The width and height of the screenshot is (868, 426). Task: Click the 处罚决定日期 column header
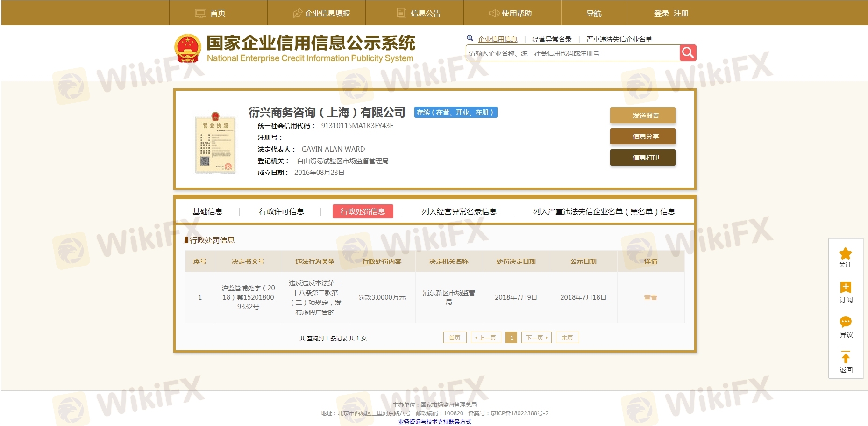(516, 261)
